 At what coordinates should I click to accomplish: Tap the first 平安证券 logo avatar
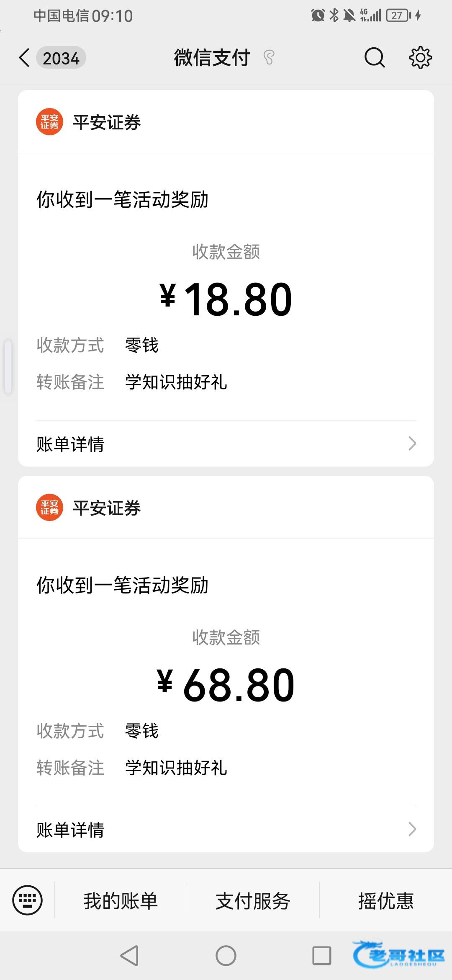coord(49,122)
